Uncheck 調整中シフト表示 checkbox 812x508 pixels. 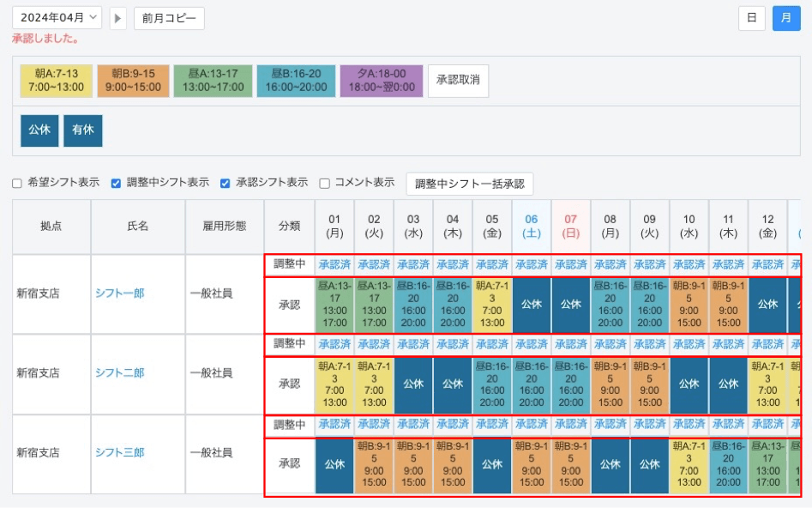tap(116, 183)
